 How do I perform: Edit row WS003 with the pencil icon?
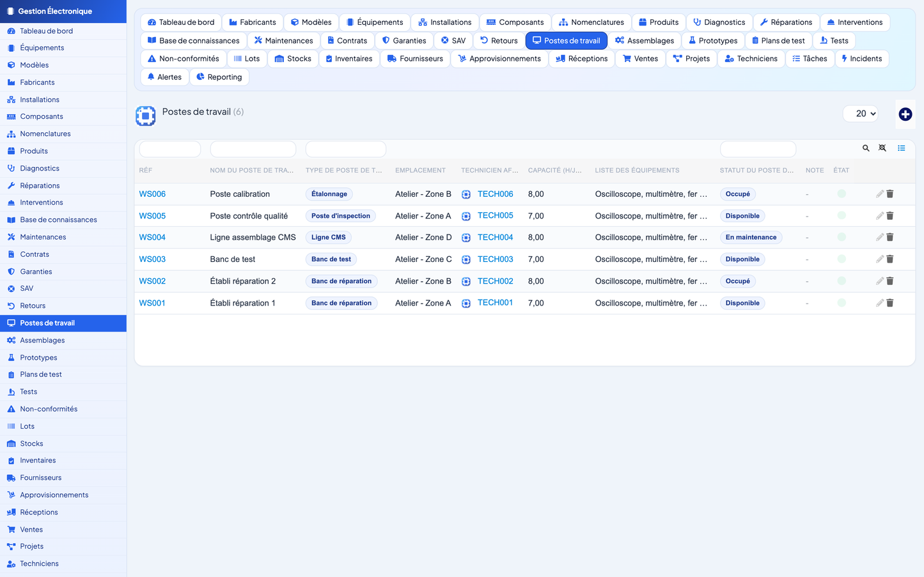click(880, 259)
